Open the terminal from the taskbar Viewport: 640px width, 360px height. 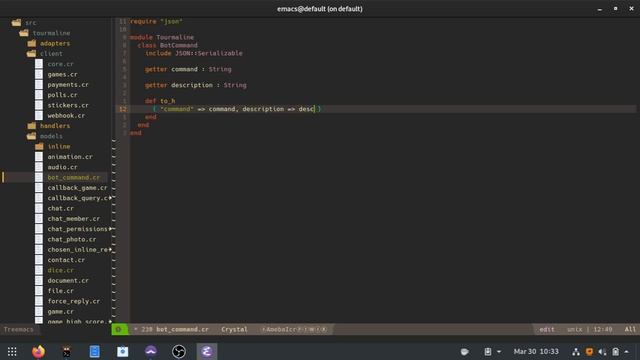(67, 351)
